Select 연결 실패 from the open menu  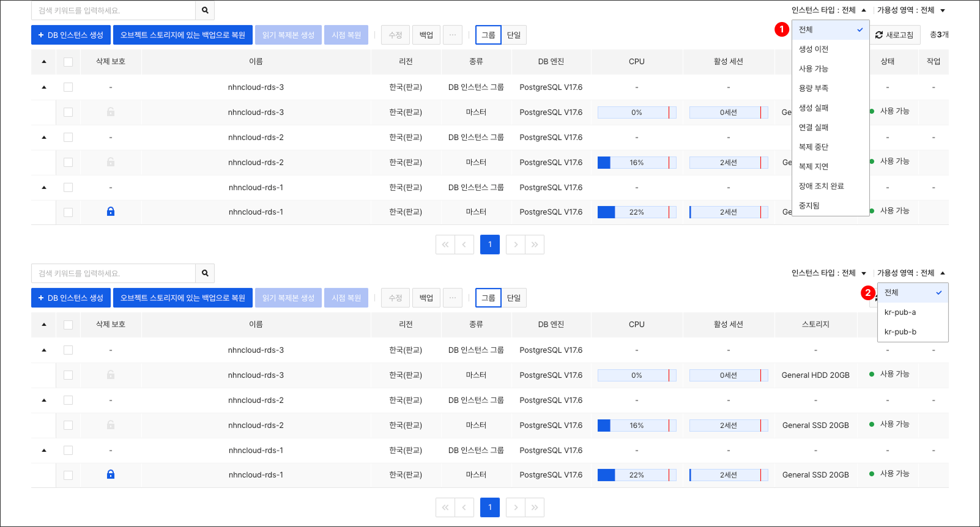coord(831,127)
